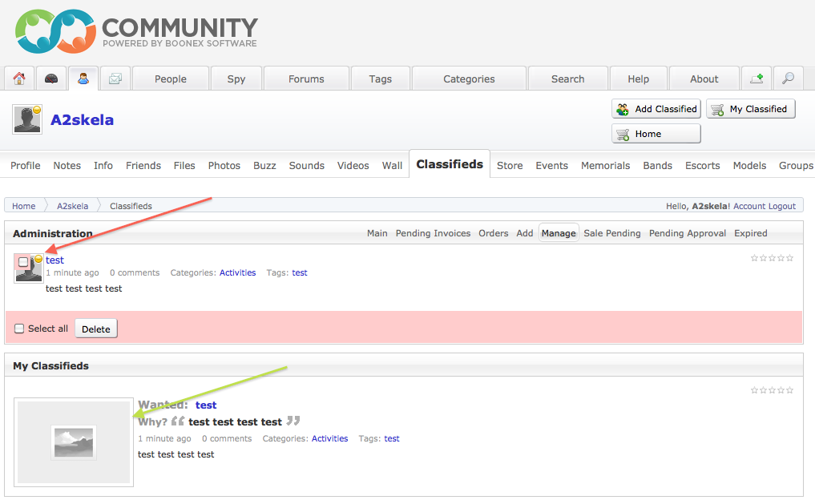
Task: Click the Boonex Community logo
Action: point(136,32)
